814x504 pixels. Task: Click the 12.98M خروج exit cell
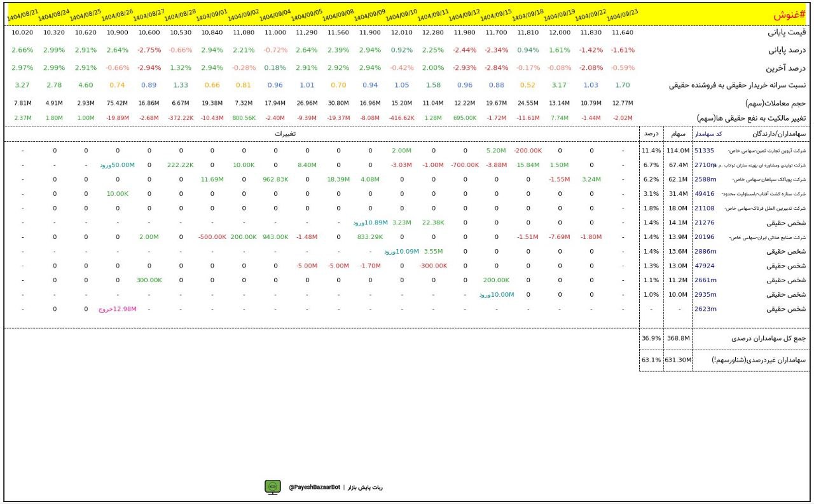(117, 309)
